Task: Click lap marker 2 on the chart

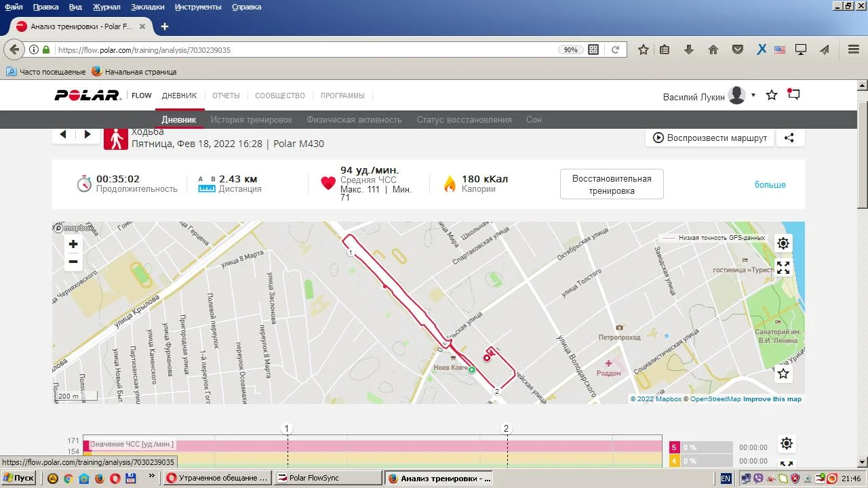Action: pos(506,428)
